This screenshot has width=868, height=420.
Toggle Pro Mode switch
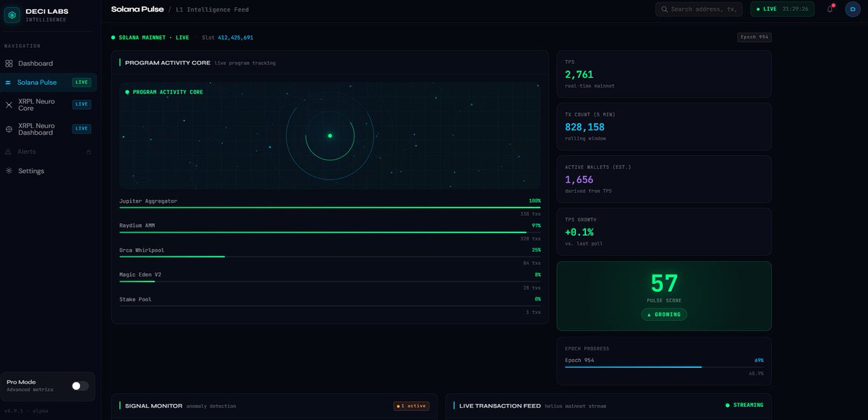80,386
